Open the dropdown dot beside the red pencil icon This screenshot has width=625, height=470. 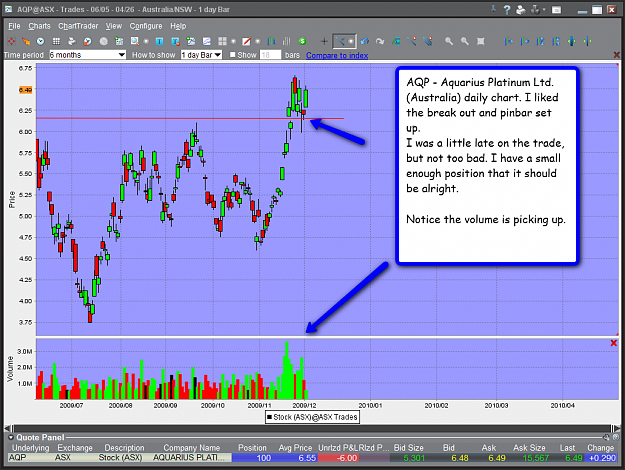(x=257, y=41)
